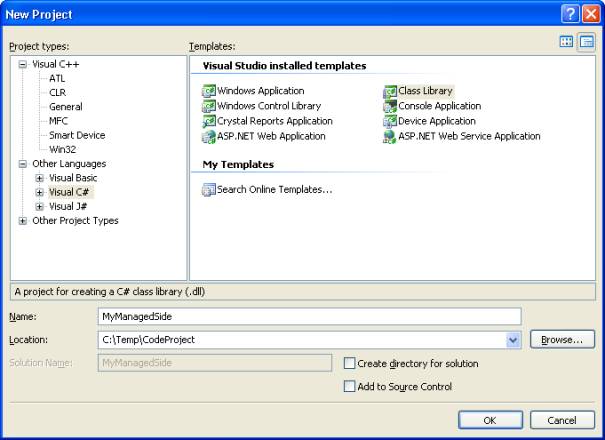Pick the Crystal Reports Application icon
Viewport: 605px width, 440px height.
209,121
